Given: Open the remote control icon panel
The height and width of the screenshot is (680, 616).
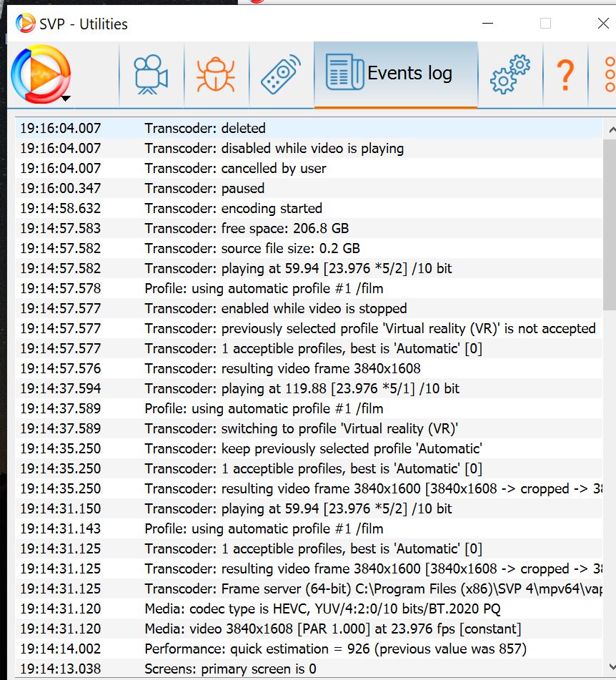Looking at the screenshot, I should point(281,74).
